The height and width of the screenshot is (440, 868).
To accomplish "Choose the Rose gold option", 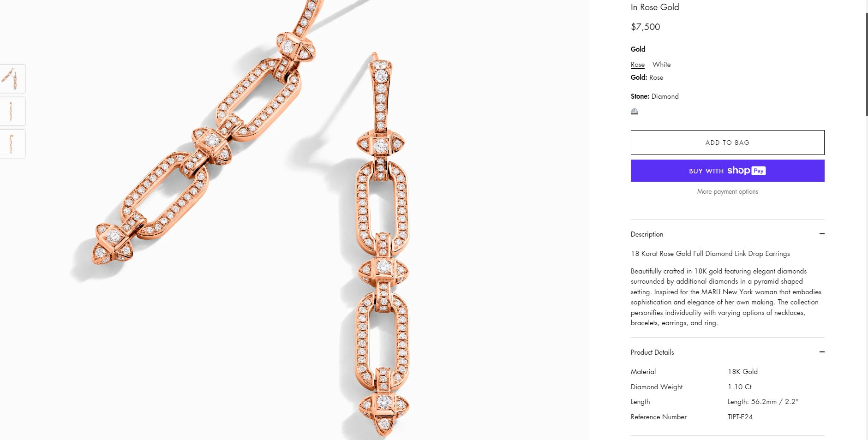I will tap(638, 65).
